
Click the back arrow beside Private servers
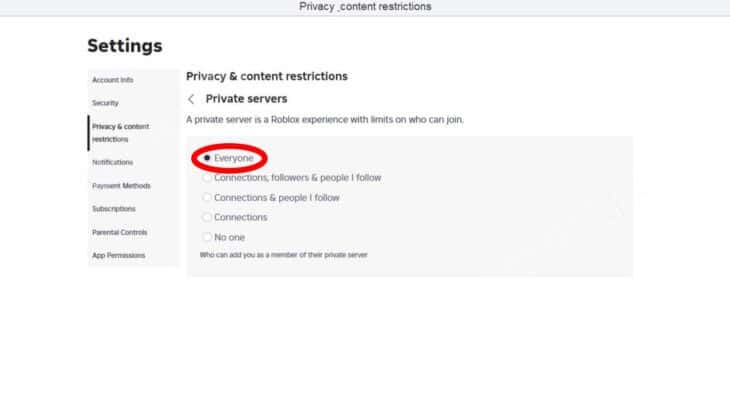[x=191, y=99]
